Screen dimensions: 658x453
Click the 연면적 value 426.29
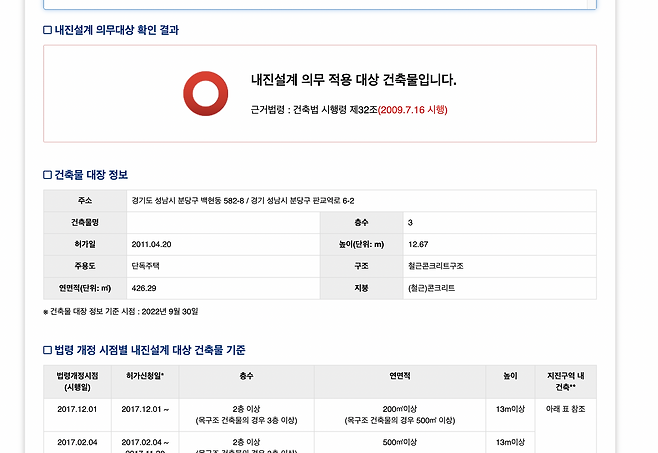tap(144, 288)
